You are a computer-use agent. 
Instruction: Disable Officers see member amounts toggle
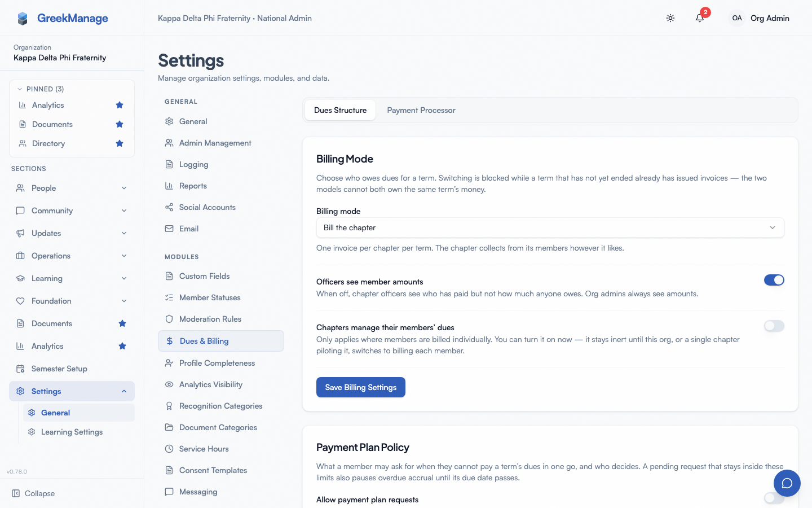point(774,280)
